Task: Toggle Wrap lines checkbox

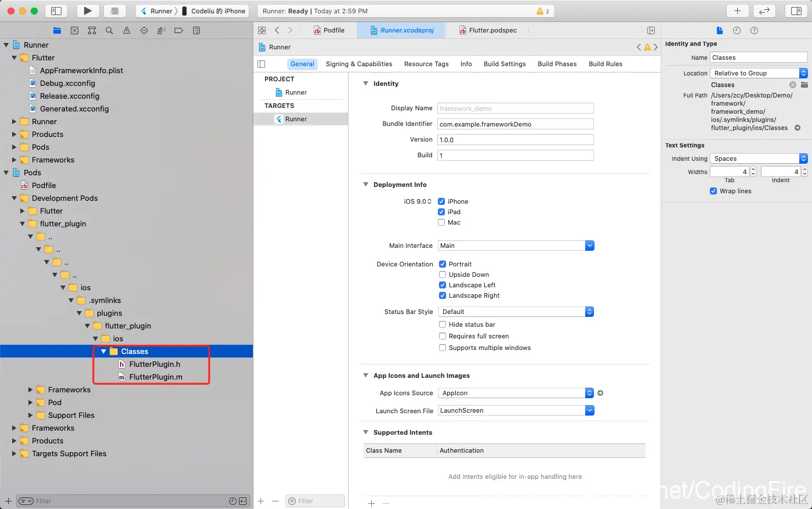Action: pyautogui.click(x=713, y=191)
